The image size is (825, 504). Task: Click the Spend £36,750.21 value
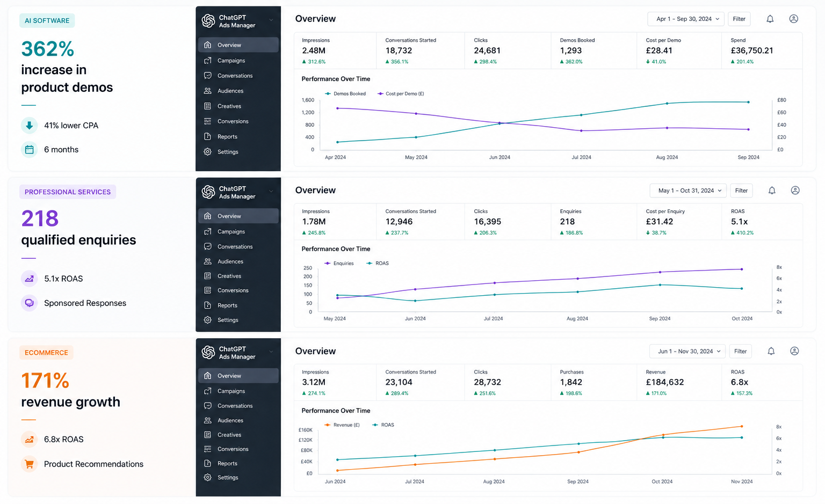click(752, 50)
